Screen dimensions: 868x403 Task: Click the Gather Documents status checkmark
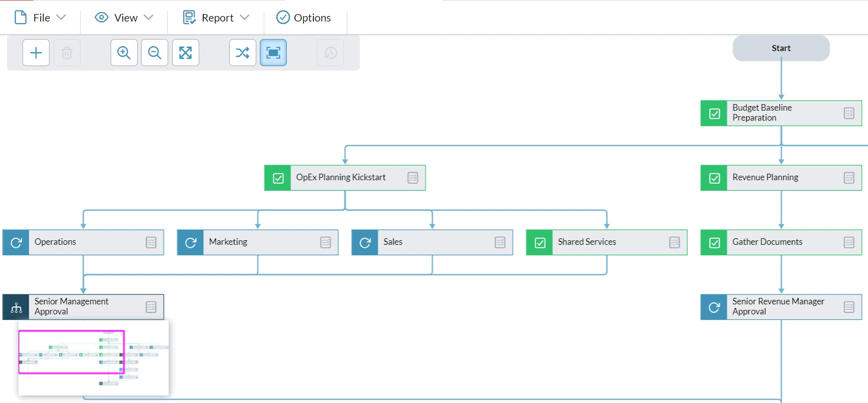(x=714, y=243)
